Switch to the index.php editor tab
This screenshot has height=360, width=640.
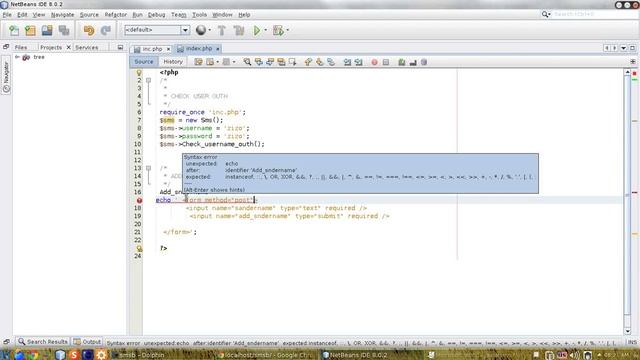tap(199, 49)
